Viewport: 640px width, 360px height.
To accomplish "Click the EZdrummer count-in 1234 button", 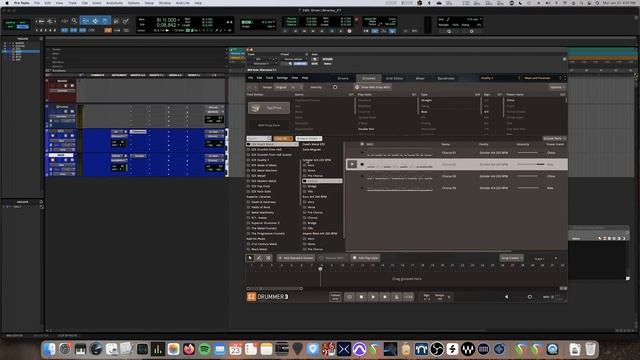I will (408, 297).
